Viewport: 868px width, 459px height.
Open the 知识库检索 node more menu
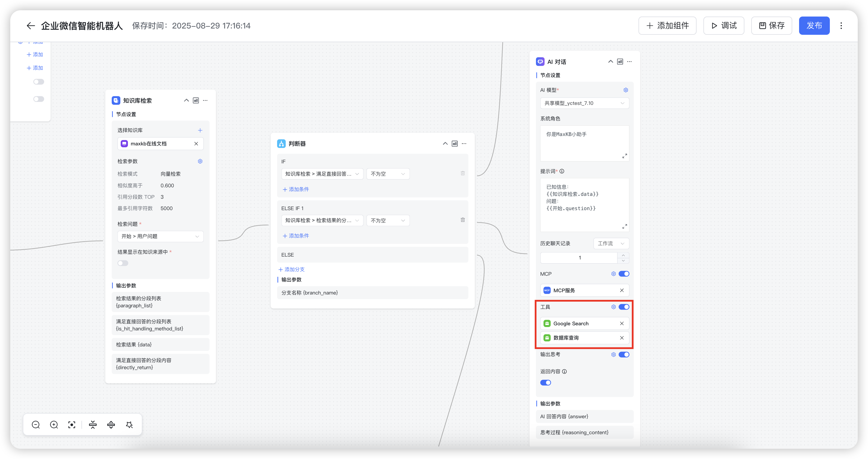point(205,101)
